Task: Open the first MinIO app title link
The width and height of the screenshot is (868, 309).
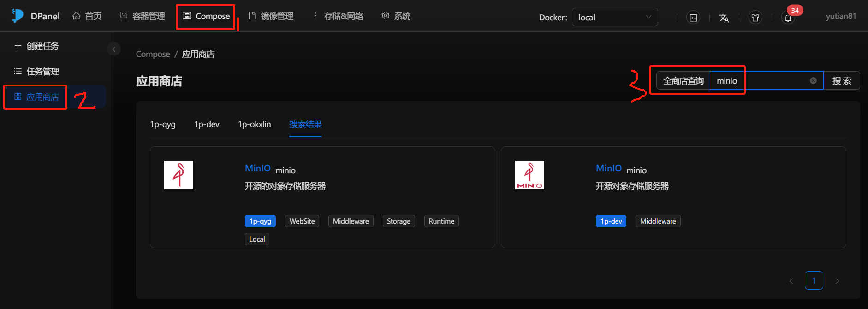Action: (x=257, y=169)
